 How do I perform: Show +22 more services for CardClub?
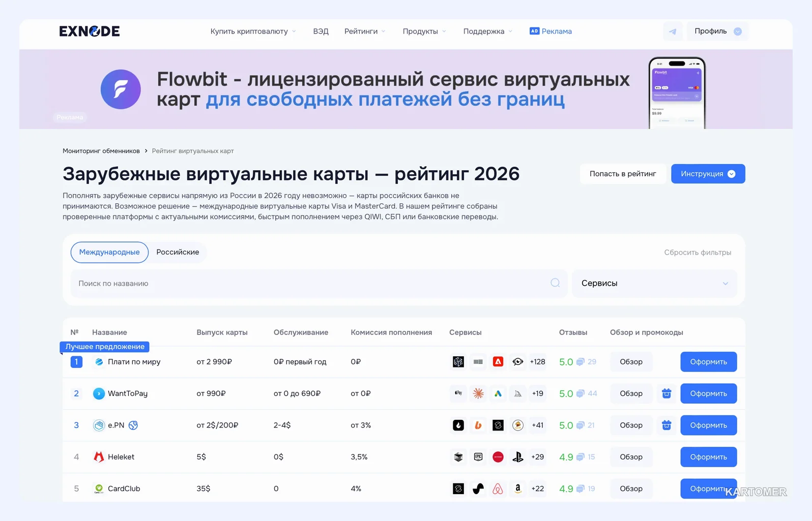[x=537, y=488]
